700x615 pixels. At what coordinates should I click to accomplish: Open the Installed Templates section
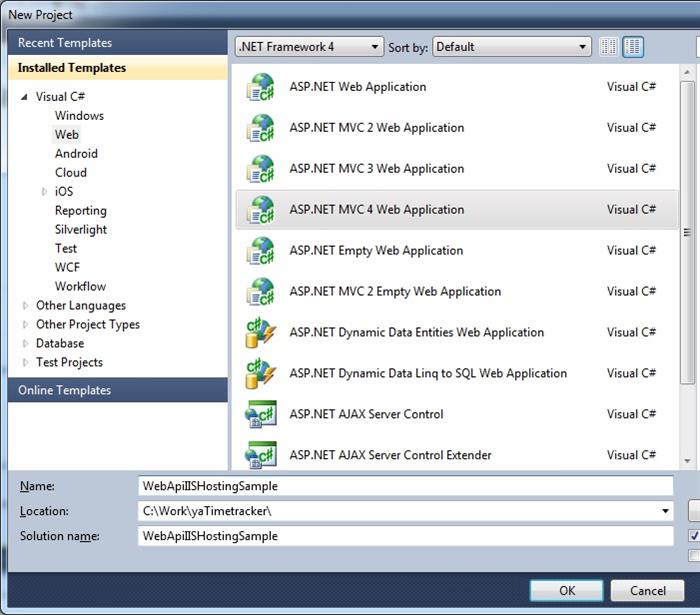click(x=118, y=68)
